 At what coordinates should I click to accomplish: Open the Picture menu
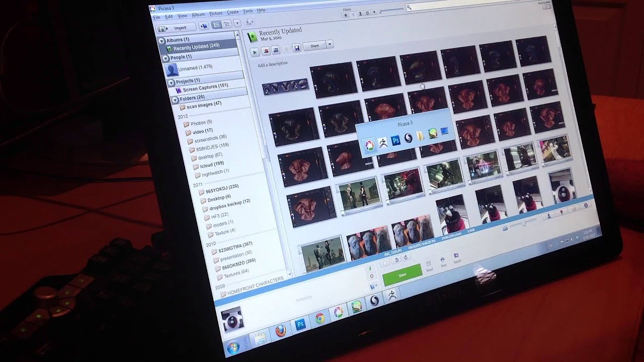pos(216,14)
